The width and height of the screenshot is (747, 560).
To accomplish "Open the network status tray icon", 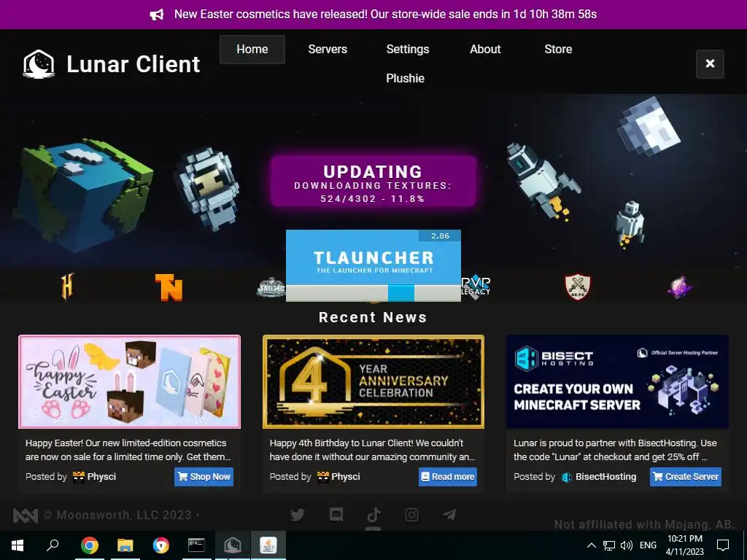I will coord(609,545).
